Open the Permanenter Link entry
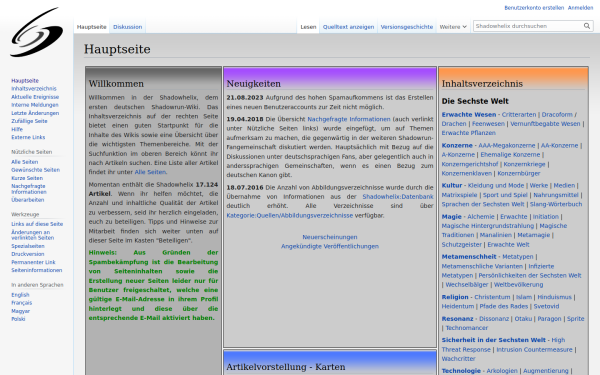 click(x=33, y=262)
